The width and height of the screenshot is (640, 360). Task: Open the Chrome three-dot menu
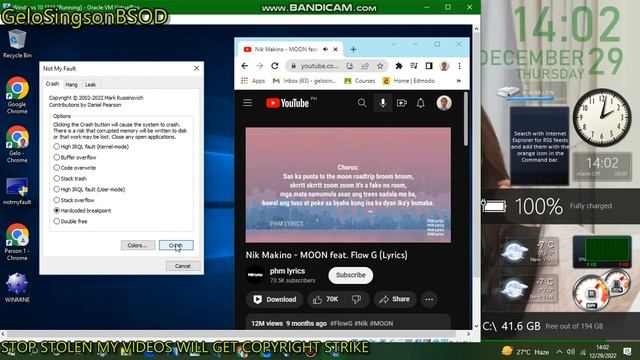[x=459, y=66]
